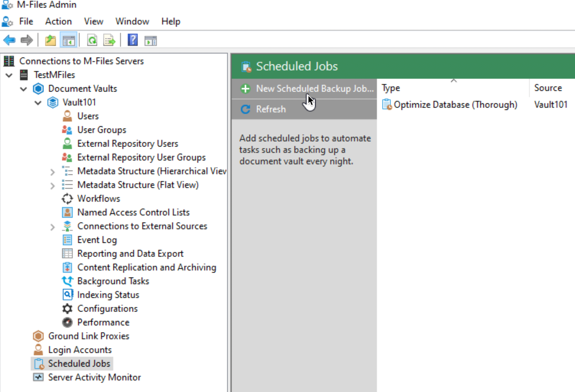Viewport: 575px width, 392px height.
Task: Toggle the Show/Hide Console Tree icon
Action: [x=69, y=41]
